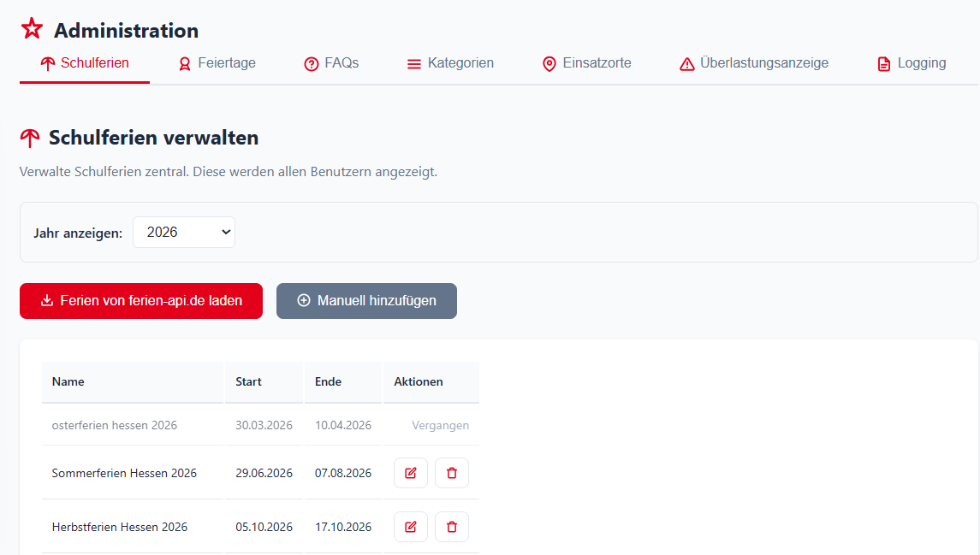Edit the Sommerferien Hessen 2026 entry
The image size is (980, 555).
[x=411, y=473]
